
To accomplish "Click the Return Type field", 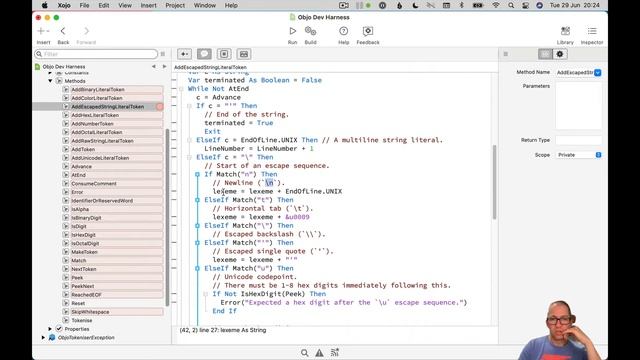I will [x=578, y=140].
